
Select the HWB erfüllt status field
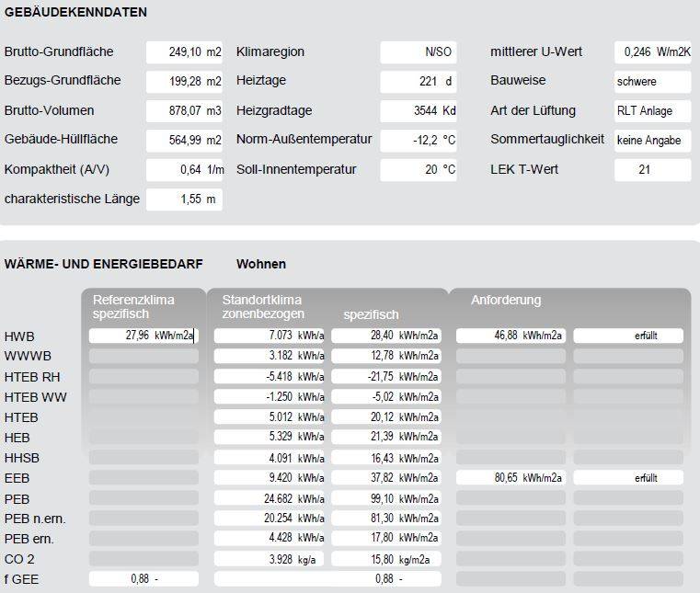(x=628, y=336)
